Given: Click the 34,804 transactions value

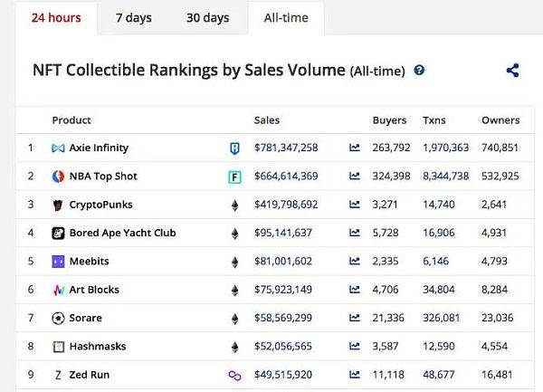Looking at the screenshot, I should 439,290.
